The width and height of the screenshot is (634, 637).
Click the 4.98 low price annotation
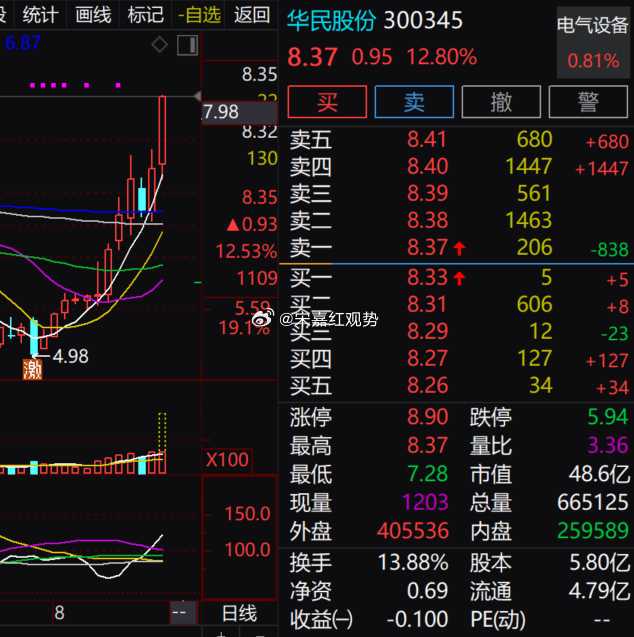pyautogui.click(x=70, y=356)
